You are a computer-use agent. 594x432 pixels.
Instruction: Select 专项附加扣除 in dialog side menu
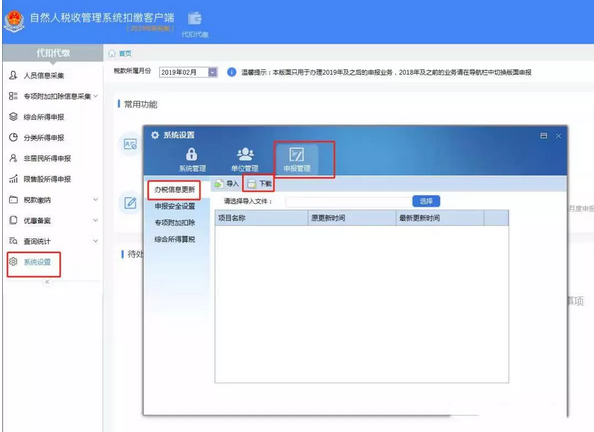tap(175, 223)
